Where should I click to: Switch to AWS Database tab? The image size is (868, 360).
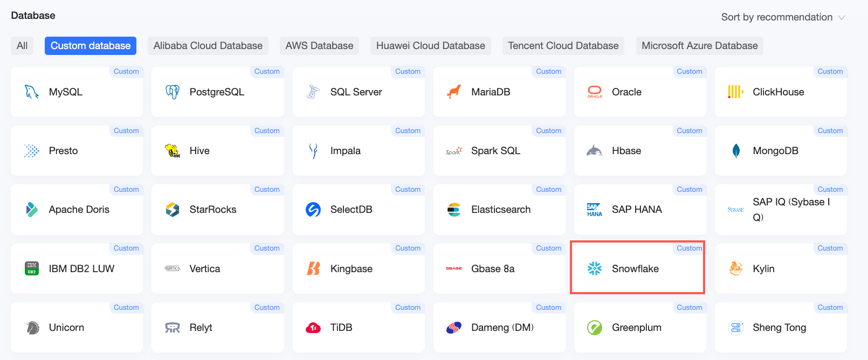[x=319, y=46]
